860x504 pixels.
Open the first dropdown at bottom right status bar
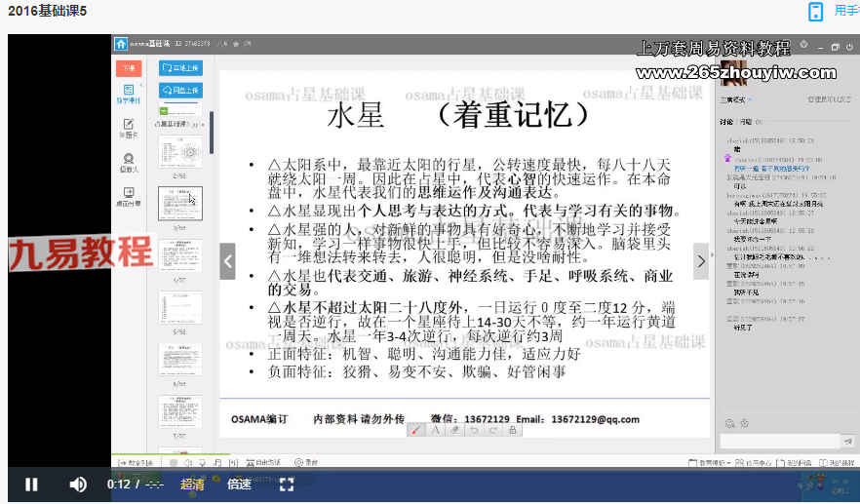[x=709, y=463]
